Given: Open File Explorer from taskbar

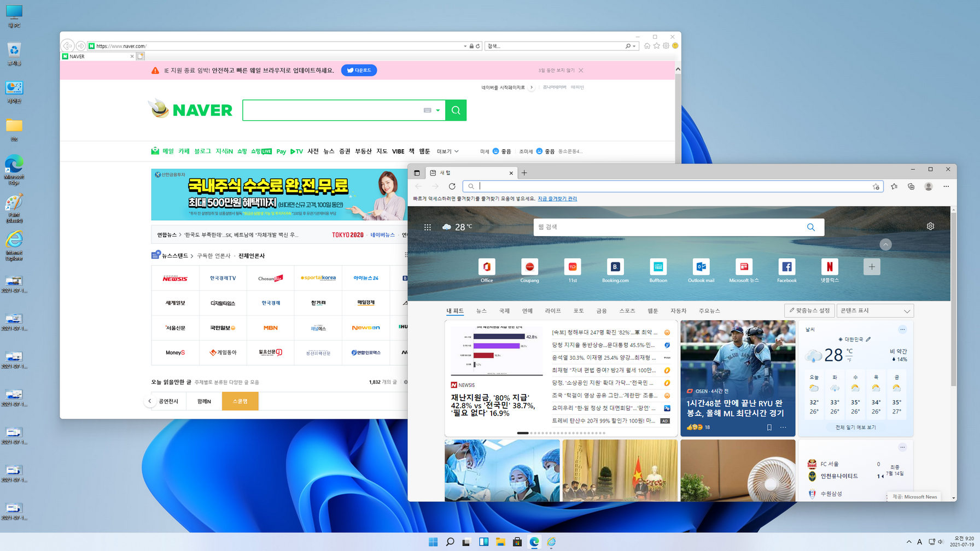Looking at the screenshot, I should (x=500, y=542).
